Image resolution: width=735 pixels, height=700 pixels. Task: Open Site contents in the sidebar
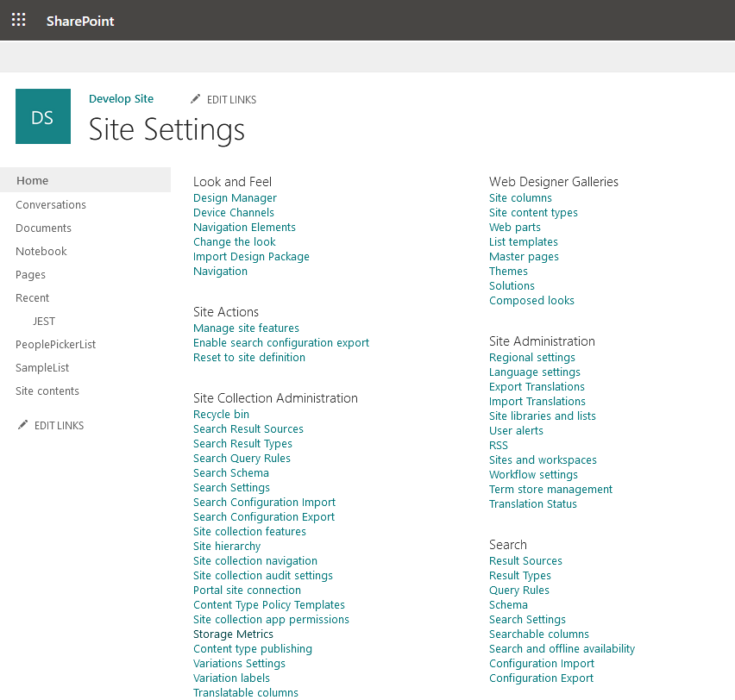click(x=47, y=391)
